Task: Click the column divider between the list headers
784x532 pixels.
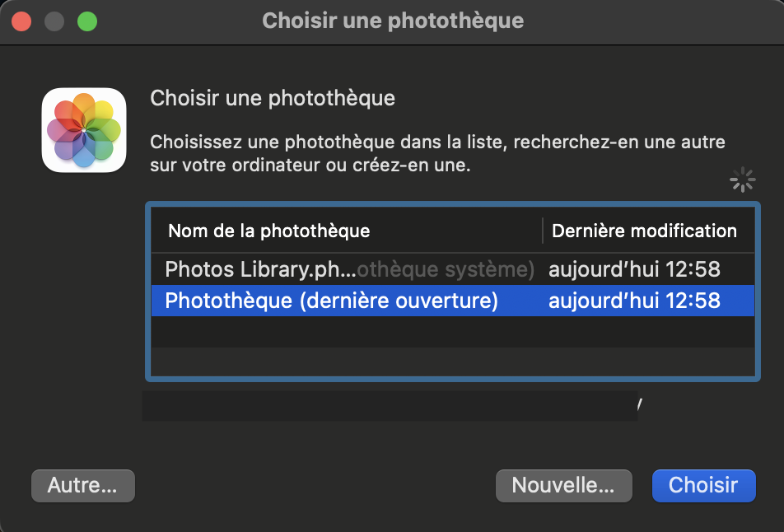Action: 543,231
